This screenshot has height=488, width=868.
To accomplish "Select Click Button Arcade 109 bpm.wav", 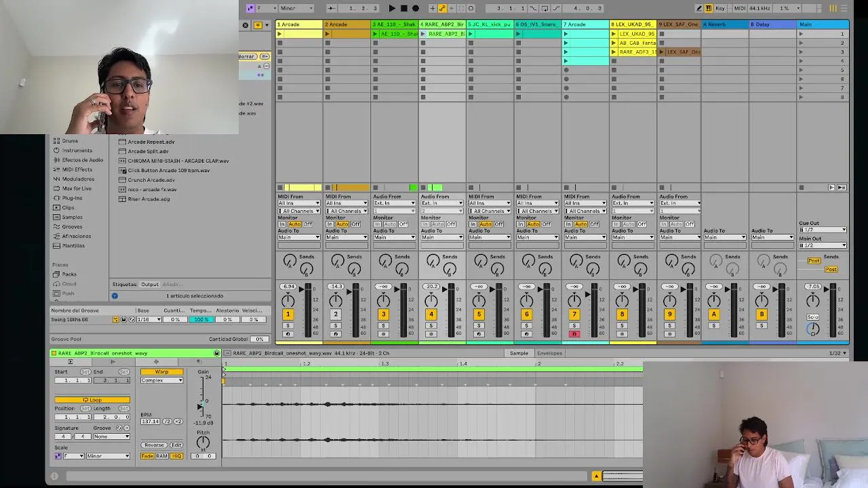I will pyautogui.click(x=169, y=170).
